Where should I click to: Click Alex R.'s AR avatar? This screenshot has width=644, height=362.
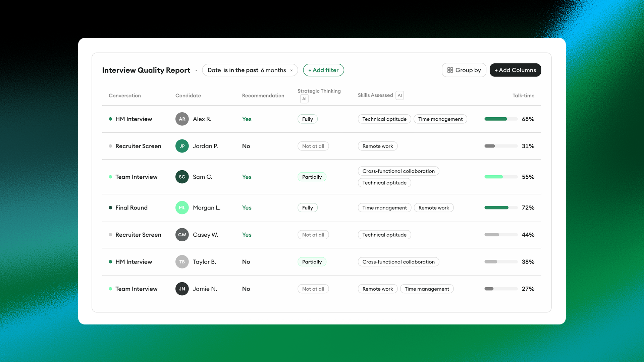[x=182, y=119]
